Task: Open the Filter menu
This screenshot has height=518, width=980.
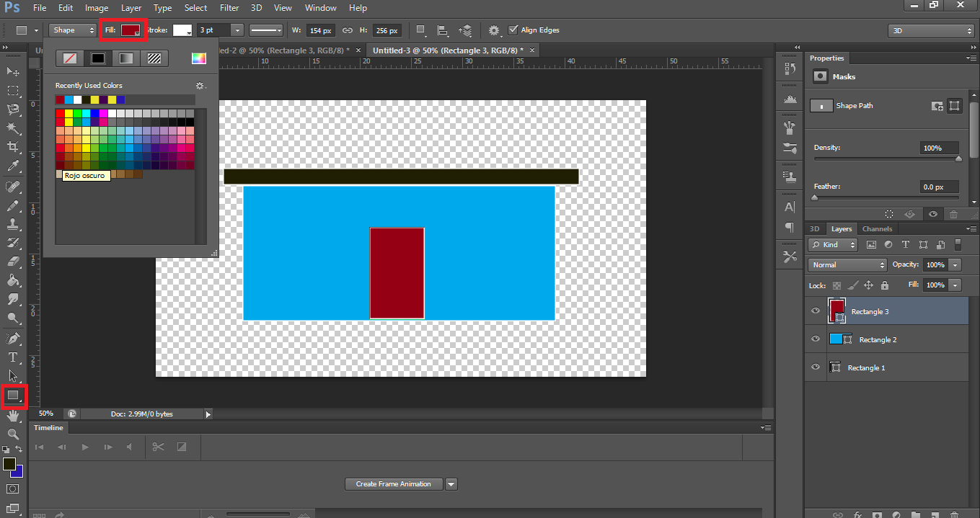Action: tap(229, 8)
